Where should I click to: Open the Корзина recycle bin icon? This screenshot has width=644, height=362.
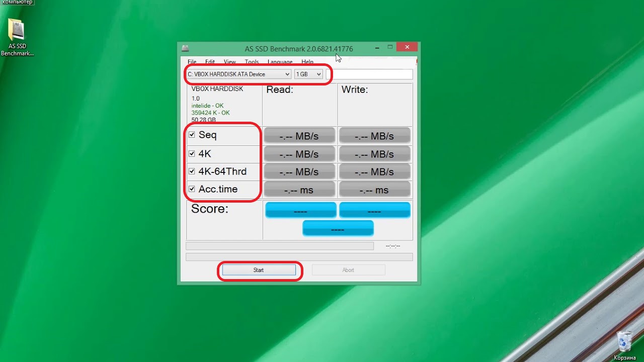[624, 345]
